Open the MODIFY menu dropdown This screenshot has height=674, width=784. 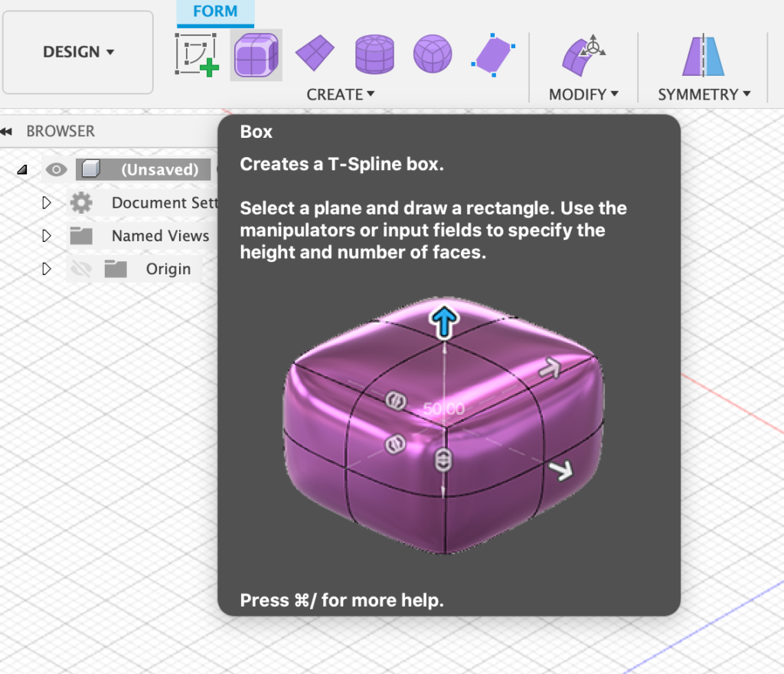[583, 94]
